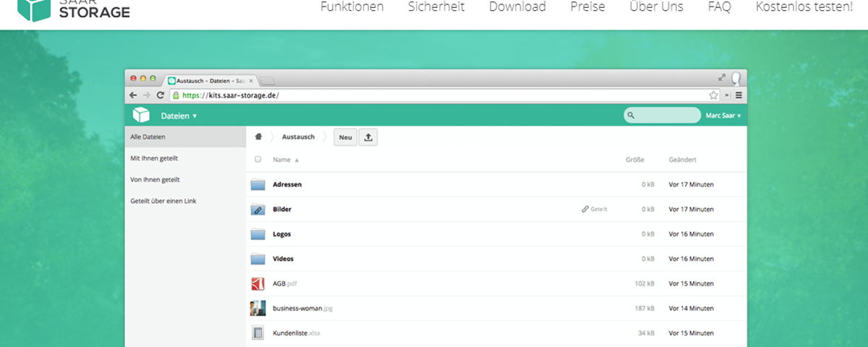
Task: Click the bookmark star in address bar
Action: 713,95
